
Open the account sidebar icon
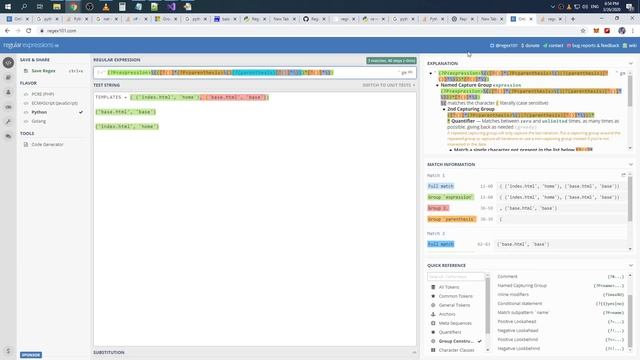tap(8, 92)
